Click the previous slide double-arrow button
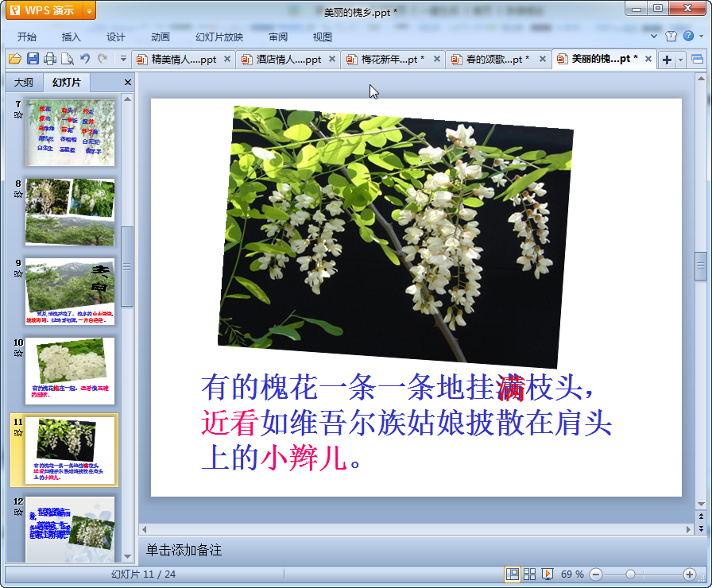Image resolution: width=712 pixels, height=588 pixels. click(701, 516)
